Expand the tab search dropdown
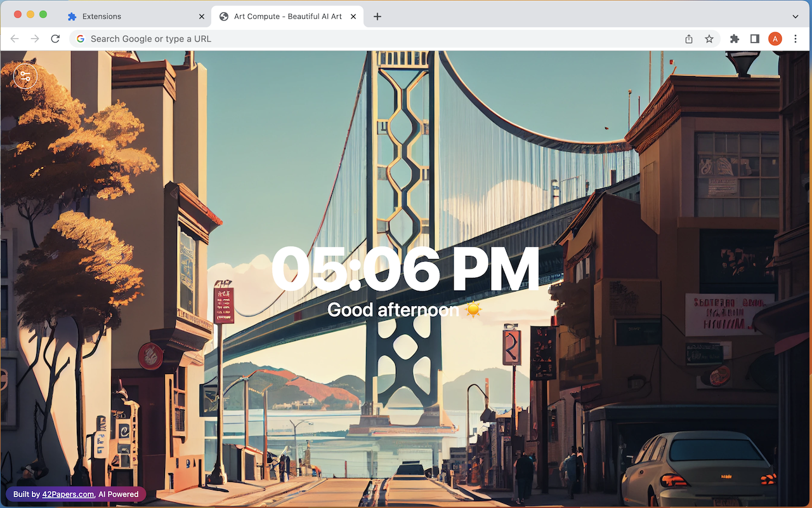Image resolution: width=812 pixels, height=508 pixels. 796,17
